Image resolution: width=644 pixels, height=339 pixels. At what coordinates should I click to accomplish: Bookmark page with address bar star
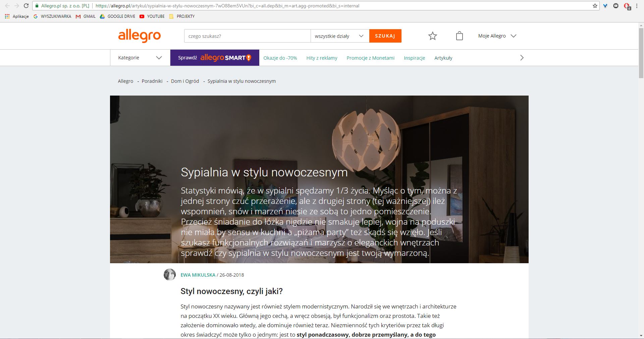pos(595,6)
